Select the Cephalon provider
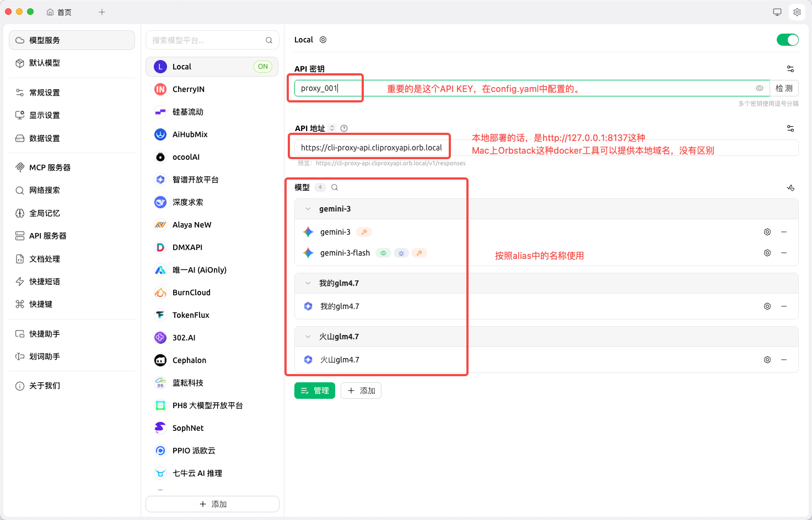Screen dimensions: 812x520 [x=212, y=360]
